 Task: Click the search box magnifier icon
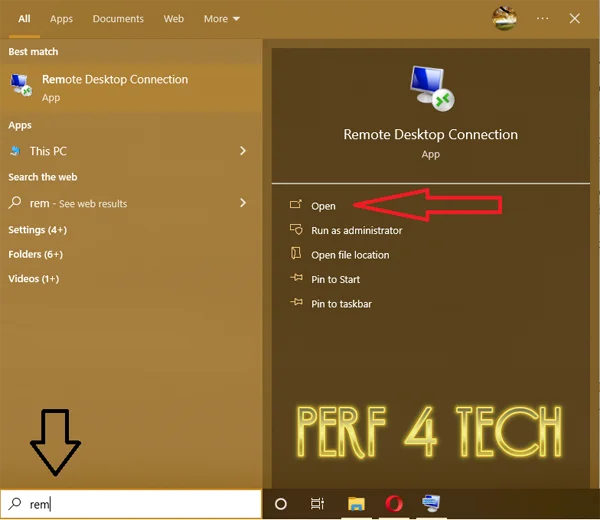click(x=15, y=504)
